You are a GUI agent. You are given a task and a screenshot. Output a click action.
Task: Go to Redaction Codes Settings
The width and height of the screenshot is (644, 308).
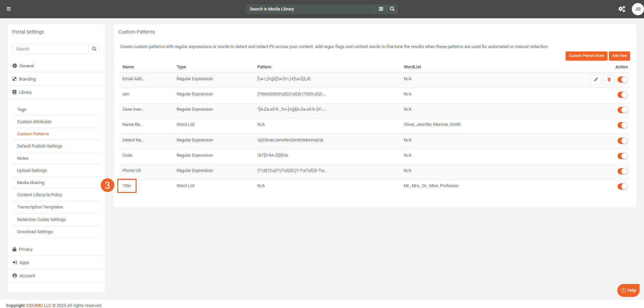41,220
